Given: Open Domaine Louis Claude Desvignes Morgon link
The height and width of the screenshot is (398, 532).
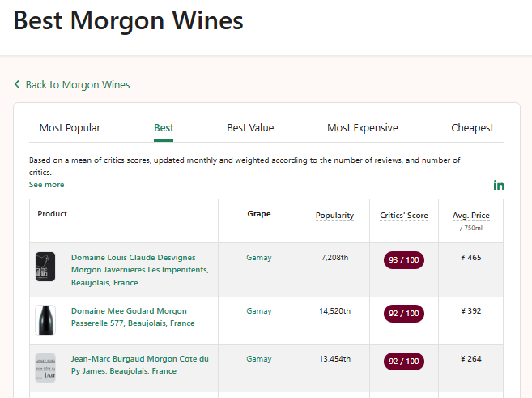Looking at the screenshot, I should pyautogui.click(x=139, y=270).
